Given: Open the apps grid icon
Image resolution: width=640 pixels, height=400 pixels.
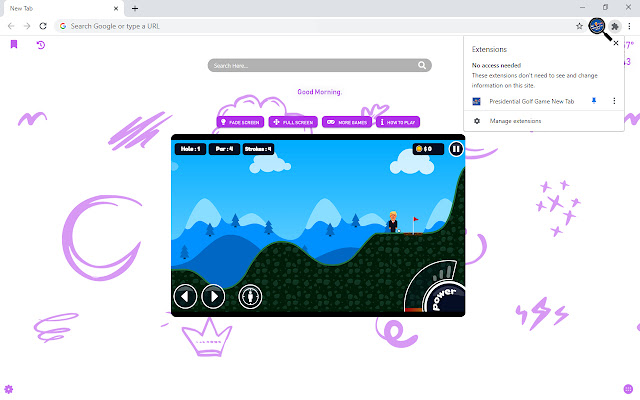Looking at the screenshot, I should [628, 389].
